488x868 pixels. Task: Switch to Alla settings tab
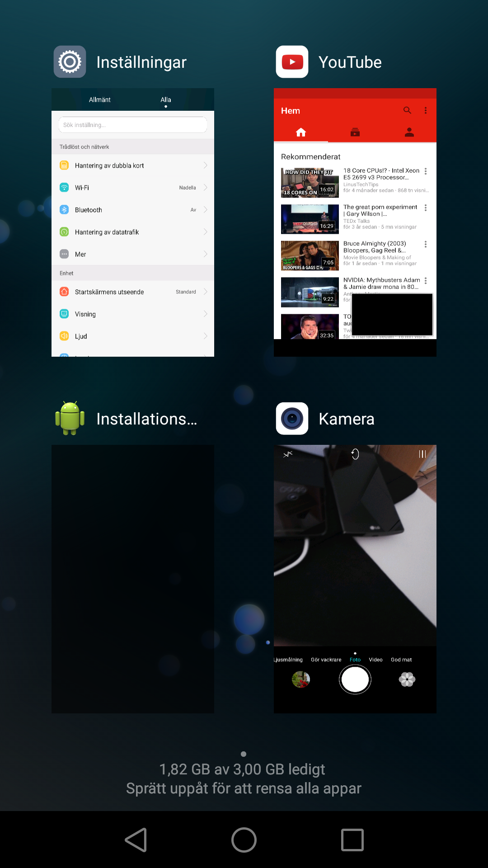click(166, 99)
